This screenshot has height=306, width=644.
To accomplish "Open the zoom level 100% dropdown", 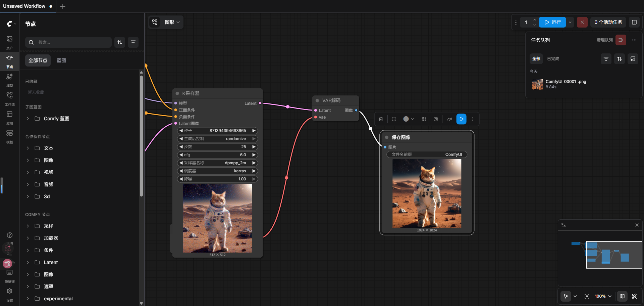I will pyautogui.click(x=603, y=296).
